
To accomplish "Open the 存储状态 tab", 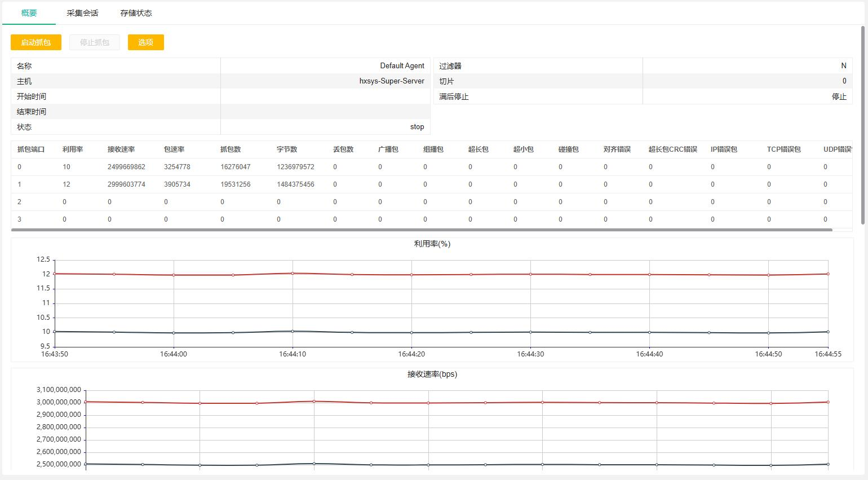I will (x=136, y=13).
